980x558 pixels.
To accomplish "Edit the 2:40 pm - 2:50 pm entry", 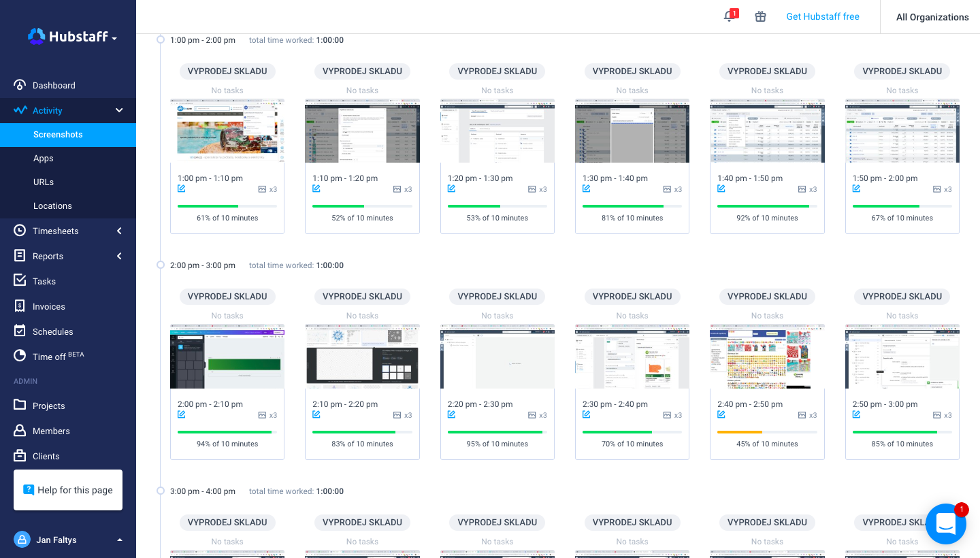I will 721,414.
